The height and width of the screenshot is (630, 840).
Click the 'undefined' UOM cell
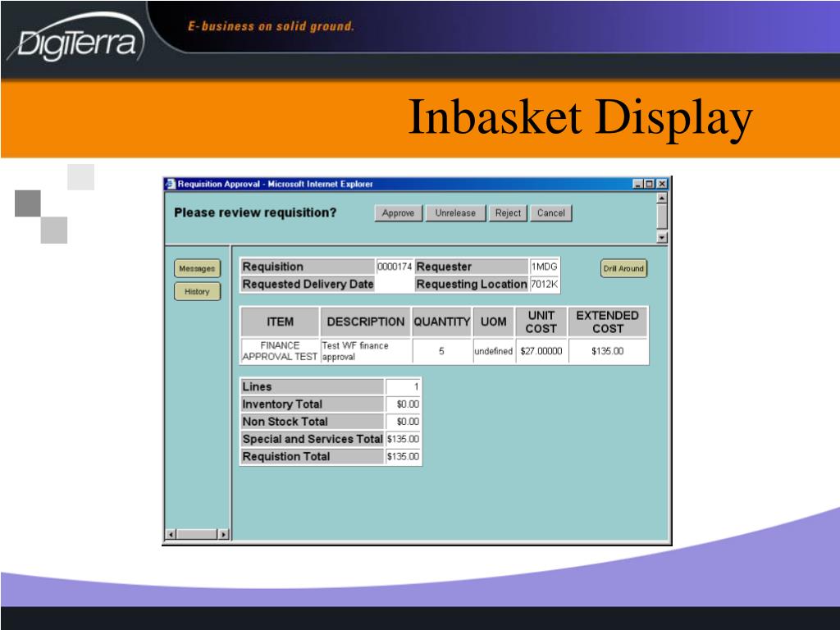[493, 351]
